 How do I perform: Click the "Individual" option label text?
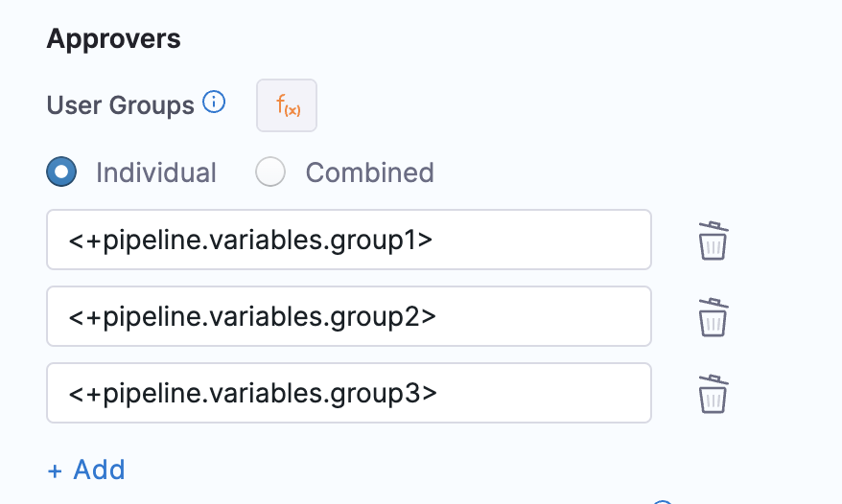point(156,172)
